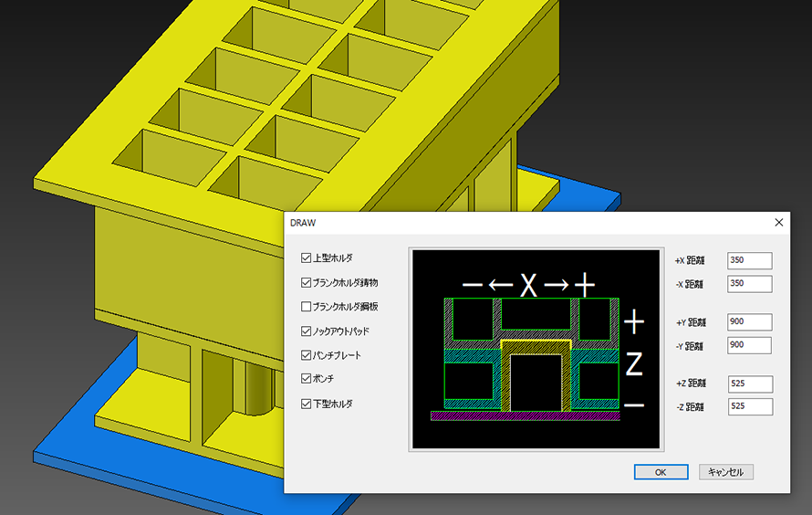
Task: Click the -Y 距離 text field
Action: coord(749,345)
